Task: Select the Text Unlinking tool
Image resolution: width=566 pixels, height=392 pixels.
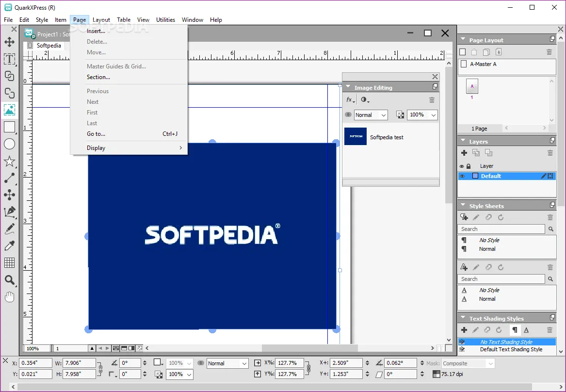Action: point(9,93)
